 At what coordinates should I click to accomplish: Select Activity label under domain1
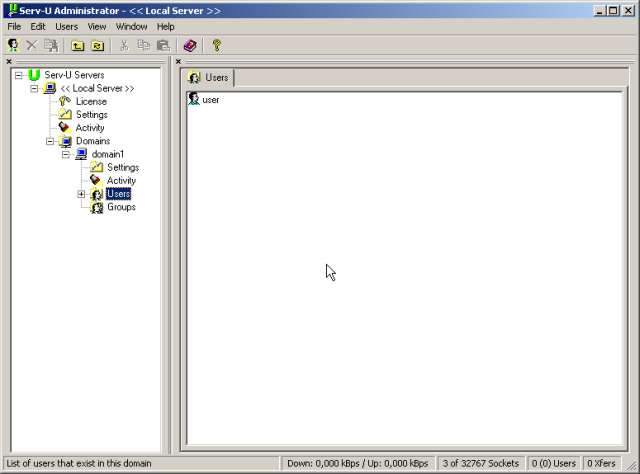pyautogui.click(x=121, y=180)
